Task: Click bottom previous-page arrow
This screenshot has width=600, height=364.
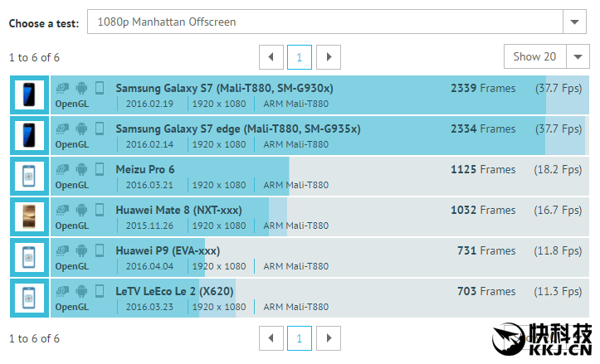Action: coord(271,338)
